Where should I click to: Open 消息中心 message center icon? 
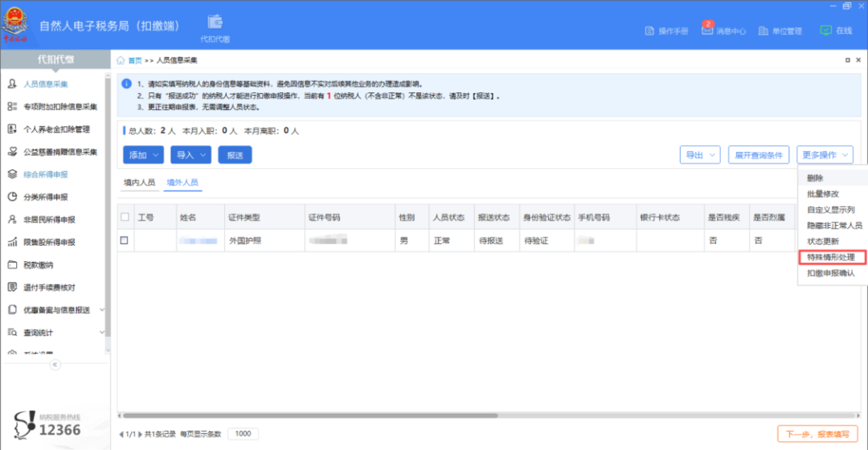(x=708, y=30)
